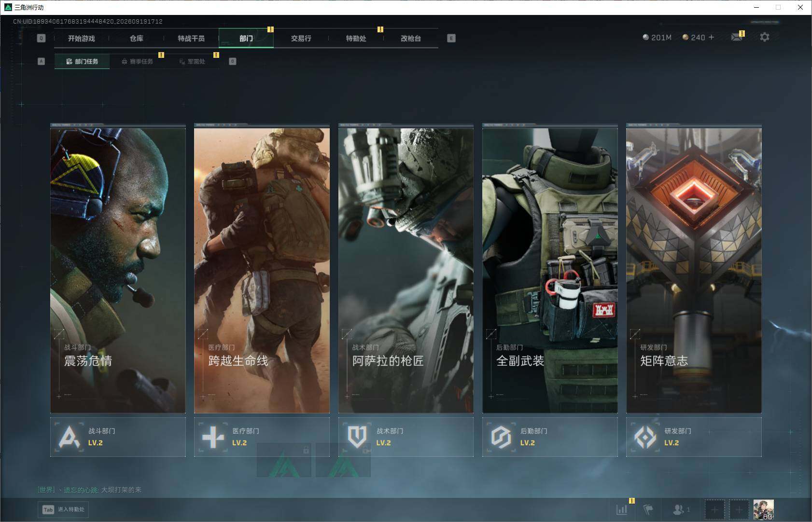This screenshot has height=522, width=812.
Task: Click the 三角洲行动 title bar app icon
Action: click(8, 7)
